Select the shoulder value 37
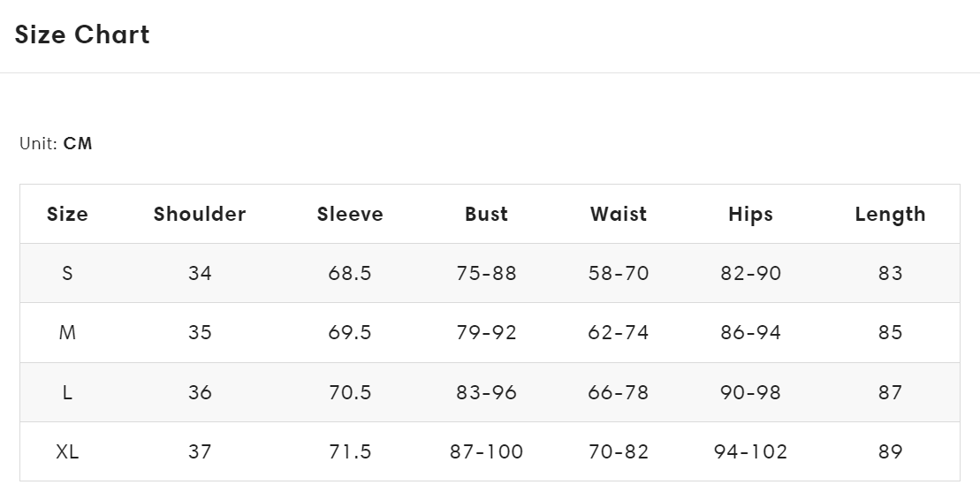 click(x=200, y=452)
